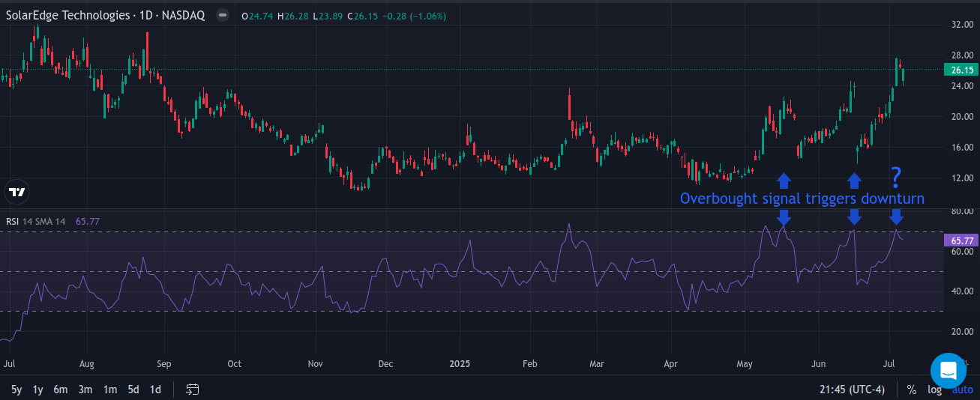Select the 1d time range

155,390
